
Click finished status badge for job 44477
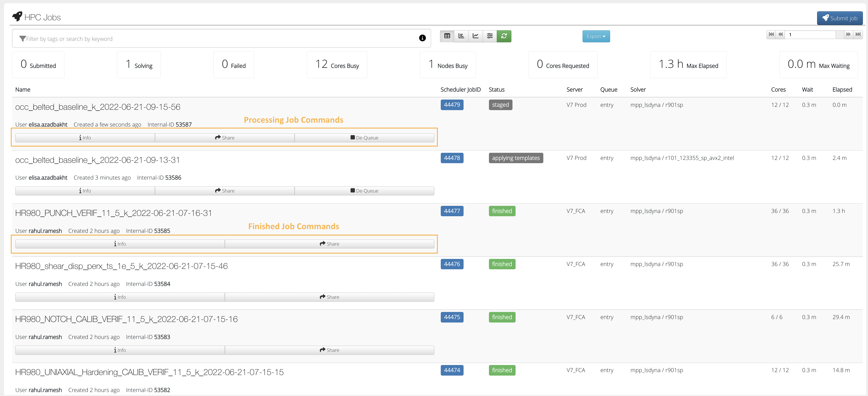point(502,211)
